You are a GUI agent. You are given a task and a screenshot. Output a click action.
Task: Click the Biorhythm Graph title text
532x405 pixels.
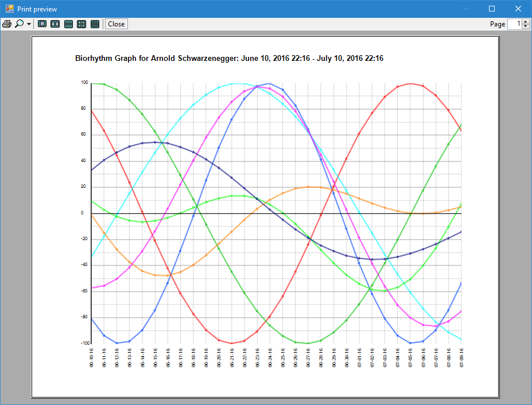coord(229,59)
